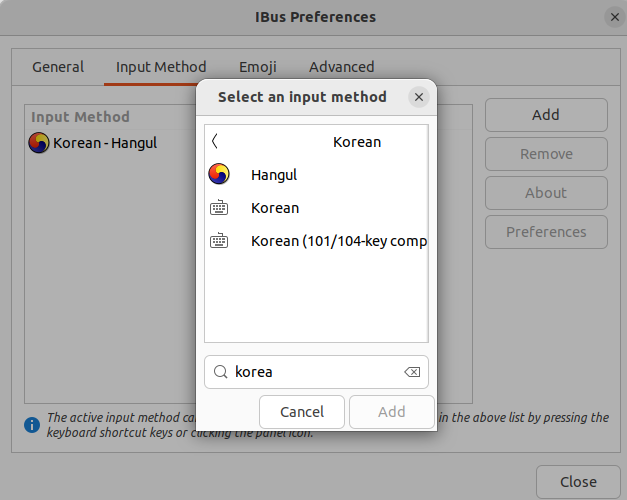The width and height of the screenshot is (627, 500).
Task: Click the Korean header label in list
Action: point(357,142)
